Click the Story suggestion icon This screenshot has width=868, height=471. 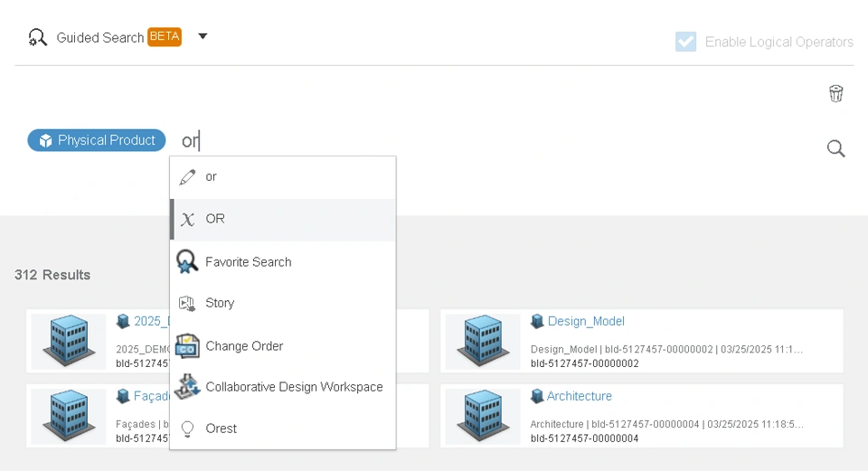point(187,304)
